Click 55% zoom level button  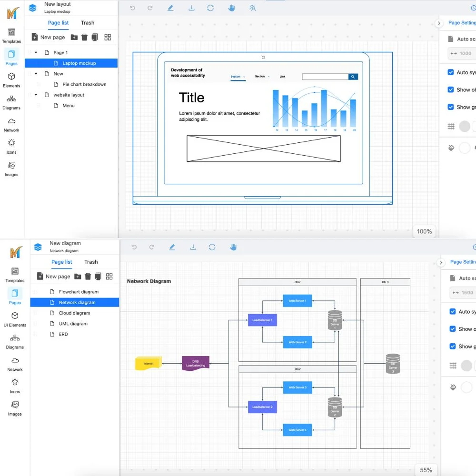click(426, 470)
